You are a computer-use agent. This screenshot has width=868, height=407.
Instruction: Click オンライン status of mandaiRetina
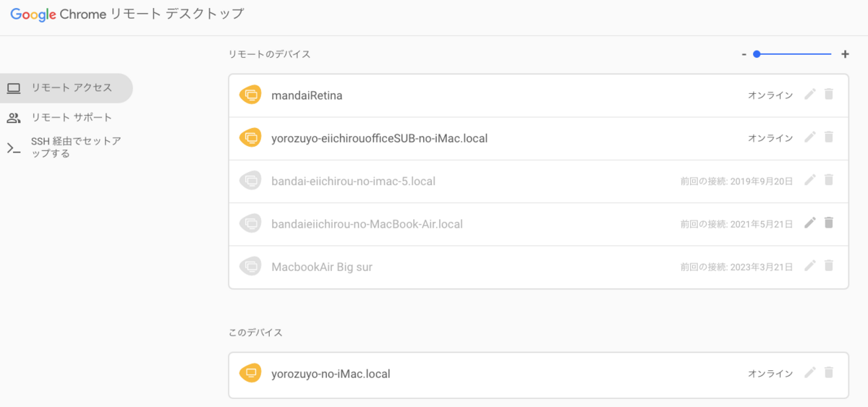(x=770, y=95)
